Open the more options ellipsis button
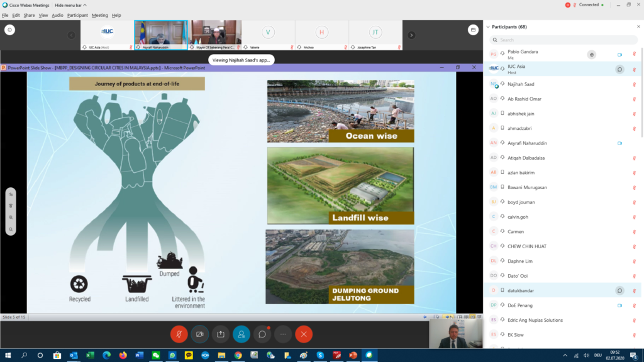 (x=283, y=334)
